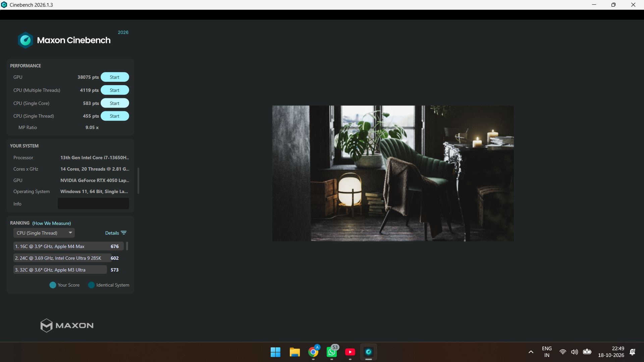
Task: Start the CPU (Single Thread) test
Action: pos(115,116)
